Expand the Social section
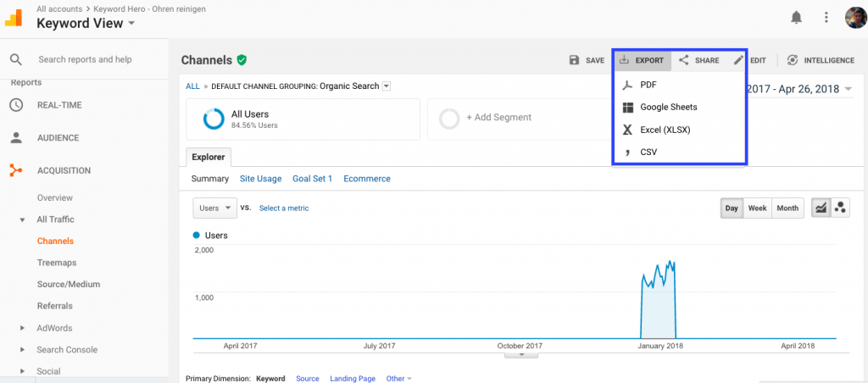868x383 pixels. (x=22, y=371)
